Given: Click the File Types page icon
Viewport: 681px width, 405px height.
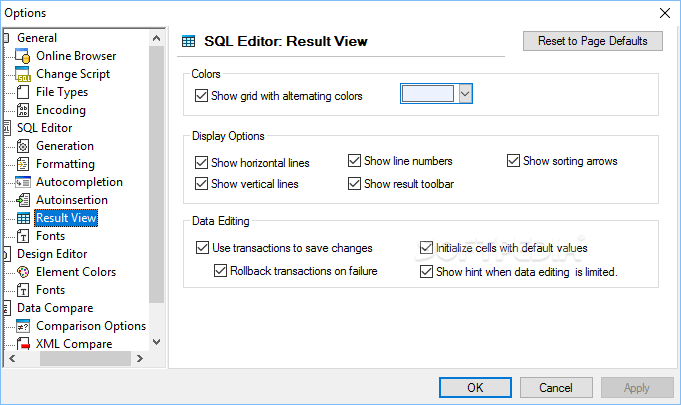Looking at the screenshot, I should [23, 92].
